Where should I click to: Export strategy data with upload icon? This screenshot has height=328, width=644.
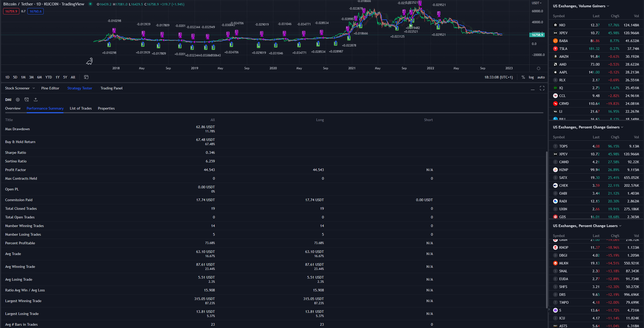click(x=36, y=100)
